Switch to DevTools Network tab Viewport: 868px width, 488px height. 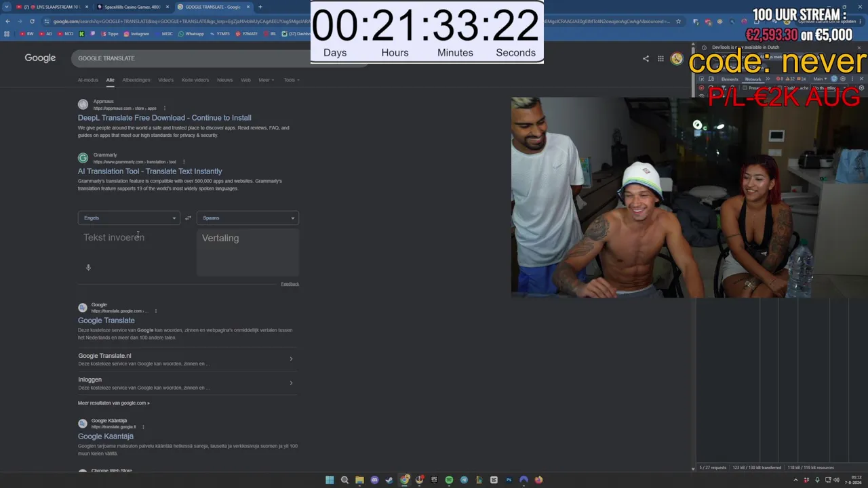pyautogui.click(x=753, y=79)
